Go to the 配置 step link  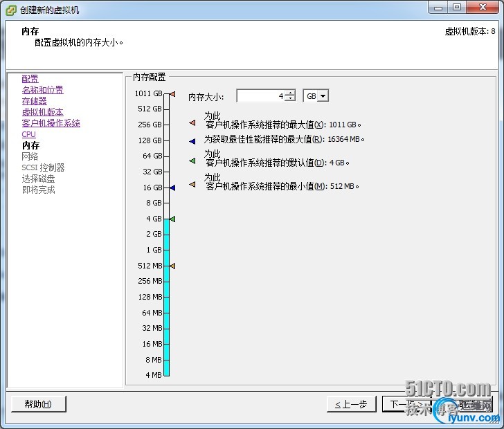(30, 79)
